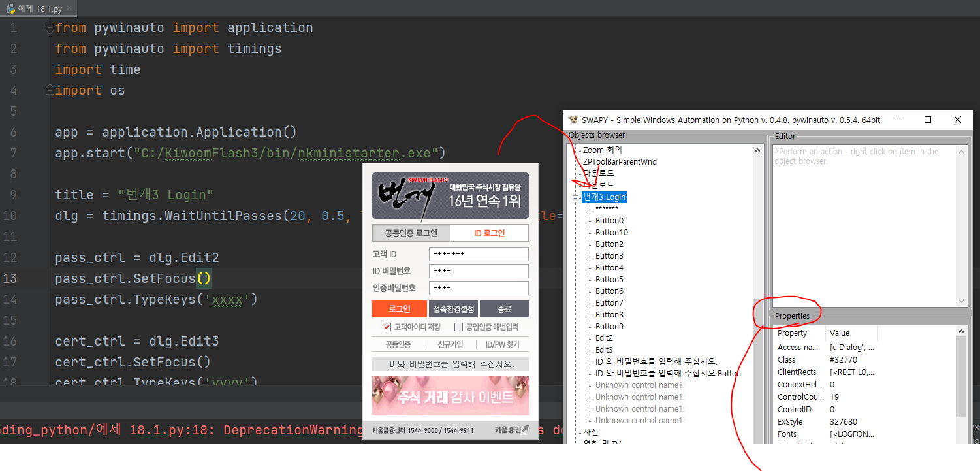Switch to ID 로그인 tab
This screenshot has width=980, height=471.
point(489,233)
